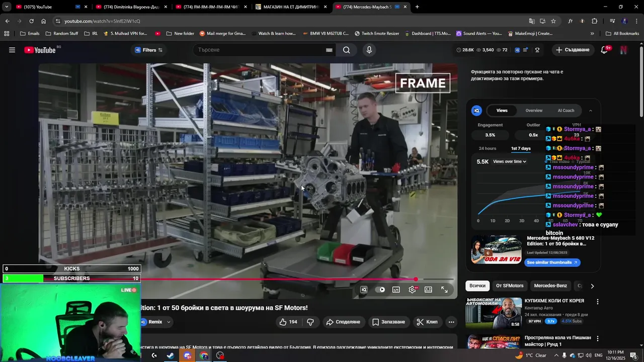The height and width of the screenshot is (362, 644).
Task: Switch to МАГАЗИН НА ЕТ ДИМИТРИН tab
Action: pos(291,7)
